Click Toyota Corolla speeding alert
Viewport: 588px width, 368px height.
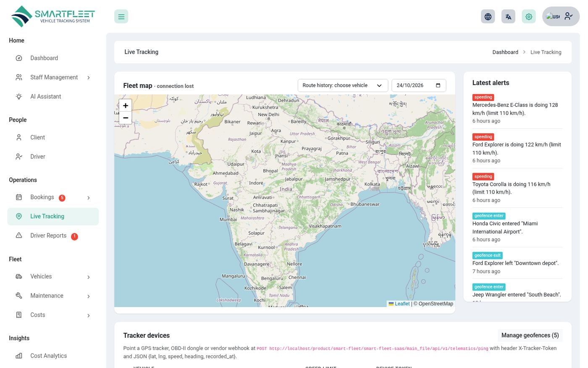coord(517,188)
